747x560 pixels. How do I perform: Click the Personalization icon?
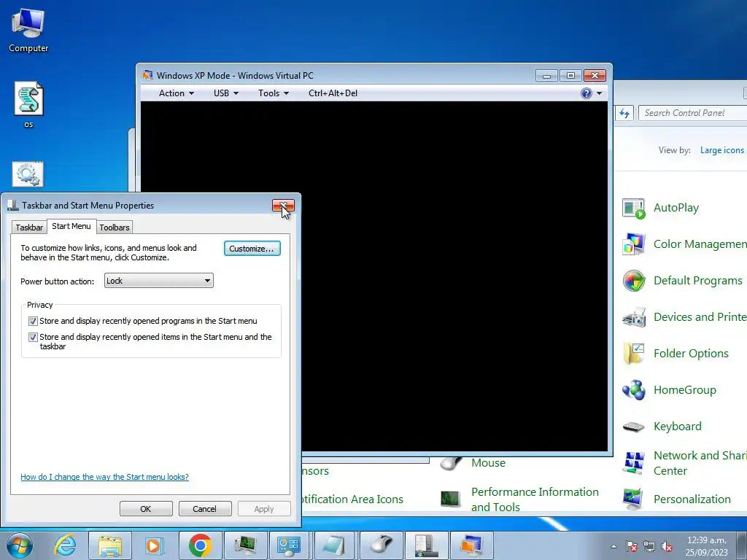(x=634, y=499)
